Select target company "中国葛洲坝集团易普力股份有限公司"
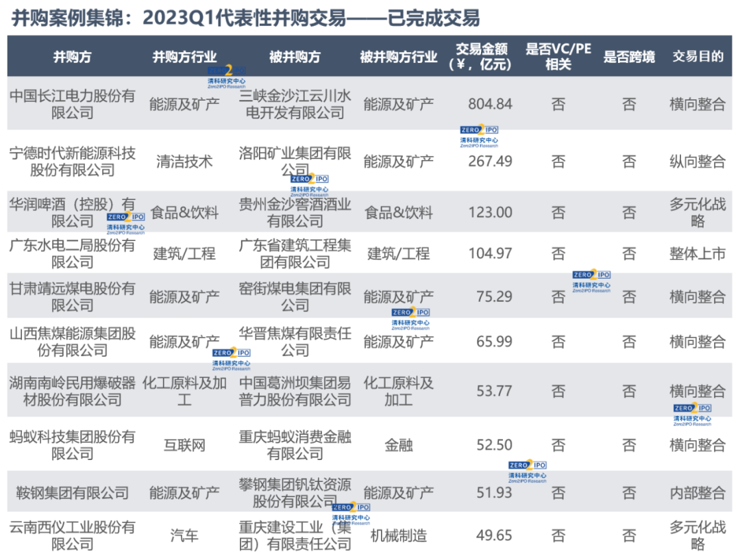Viewport: 740px width, 560px height. tap(295, 391)
